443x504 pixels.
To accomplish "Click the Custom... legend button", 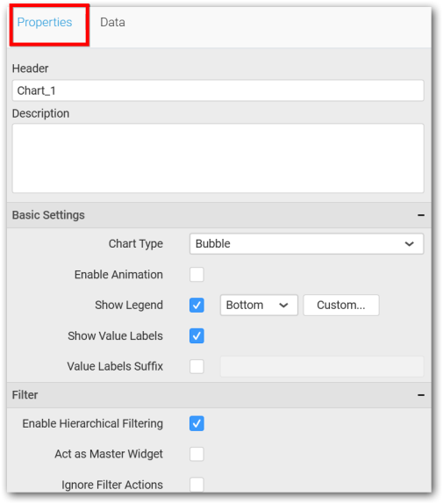I will 341,305.
